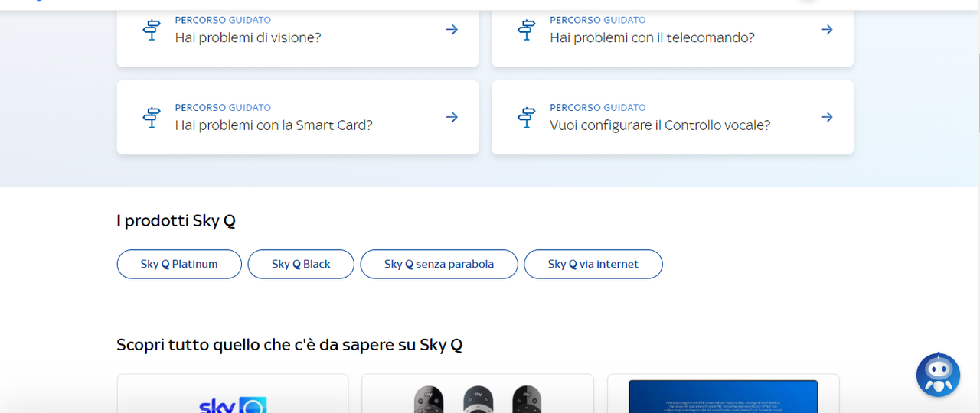Click arrow on 'Hai problemi con il telecomando?' card
980x413 pixels.
coord(827,29)
